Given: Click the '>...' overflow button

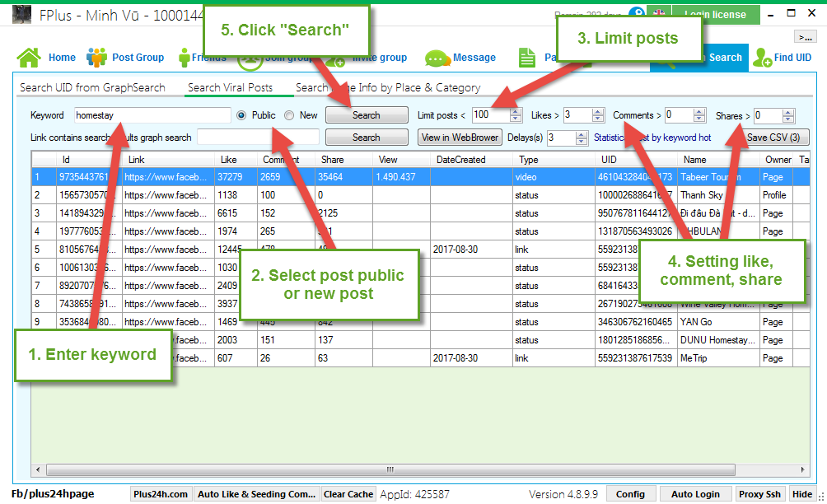Looking at the screenshot, I should click(x=806, y=37).
